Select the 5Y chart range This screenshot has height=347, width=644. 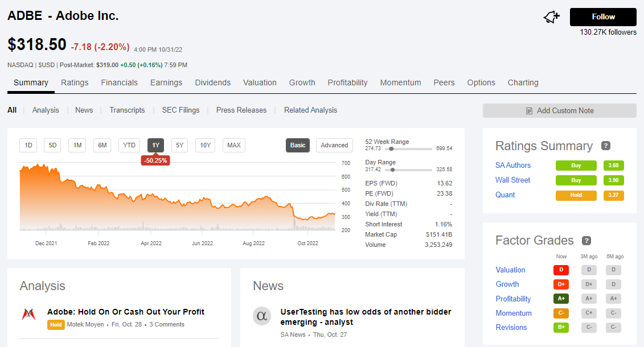pos(179,145)
